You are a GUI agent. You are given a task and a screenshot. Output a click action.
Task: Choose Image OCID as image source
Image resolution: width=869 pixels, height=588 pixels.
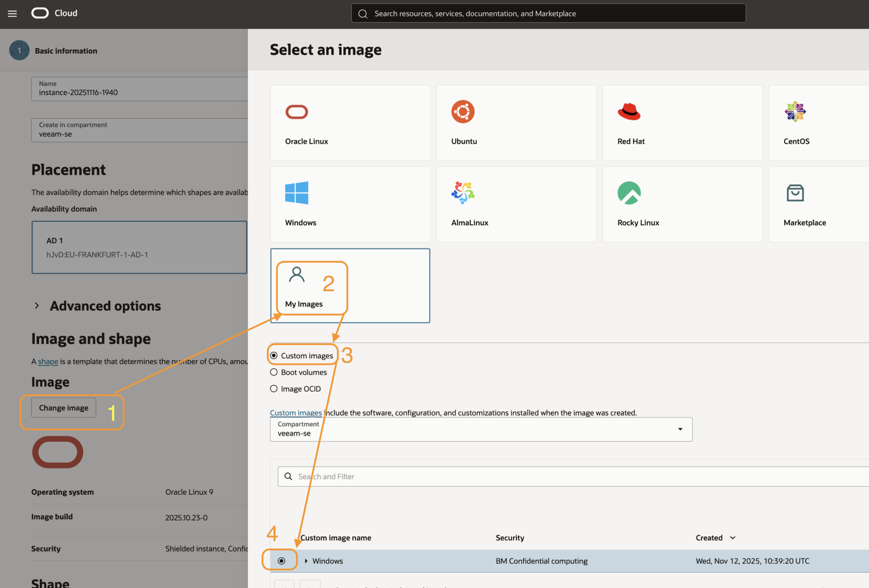pyautogui.click(x=274, y=389)
